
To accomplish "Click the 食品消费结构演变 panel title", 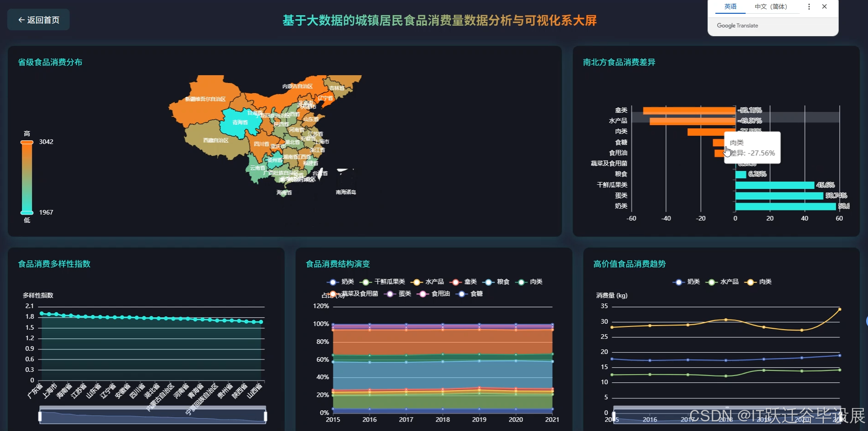I will (x=338, y=264).
